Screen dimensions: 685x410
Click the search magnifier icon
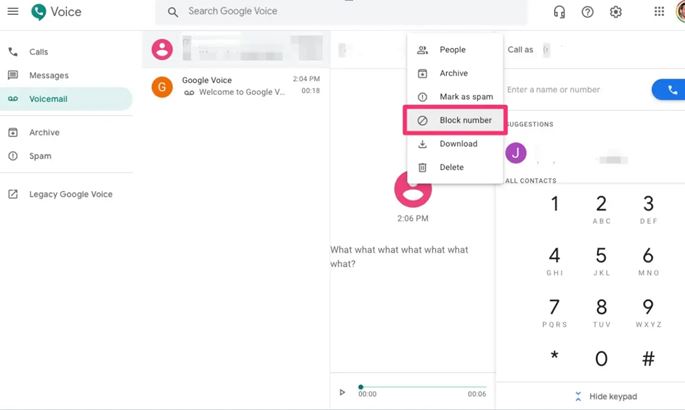pyautogui.click(x=173, y=12)
